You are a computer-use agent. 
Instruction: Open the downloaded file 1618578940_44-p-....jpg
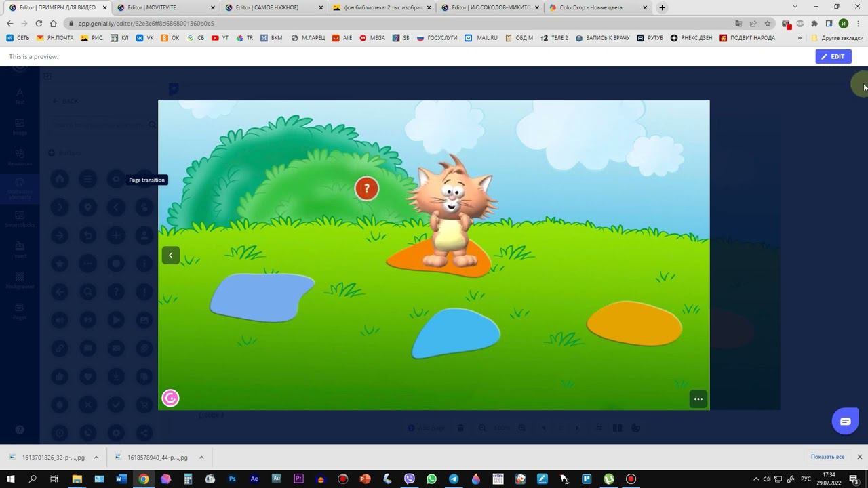point(152,457)
